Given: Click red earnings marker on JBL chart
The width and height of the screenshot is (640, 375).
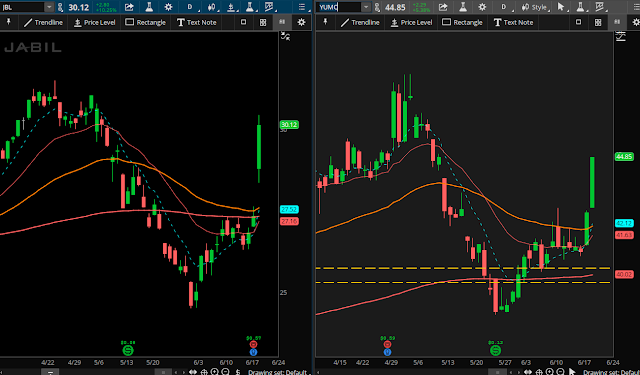Looking at the screenshot, I should [x=253, y=344].
